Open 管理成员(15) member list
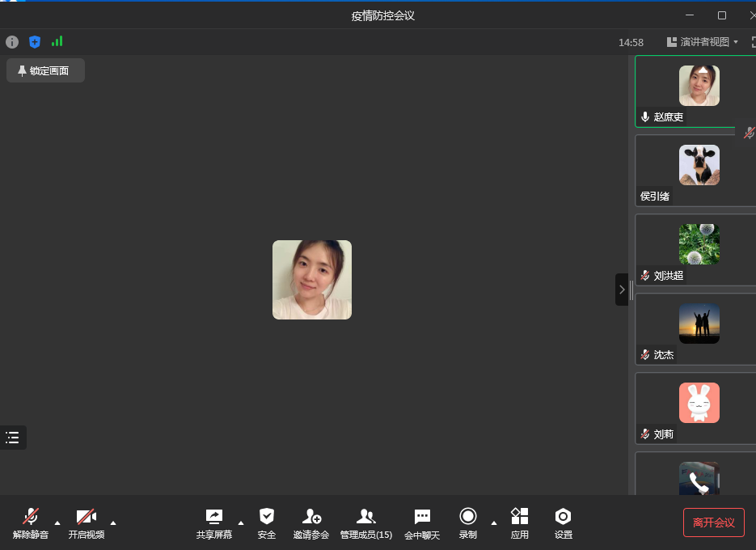 [365, 523]
